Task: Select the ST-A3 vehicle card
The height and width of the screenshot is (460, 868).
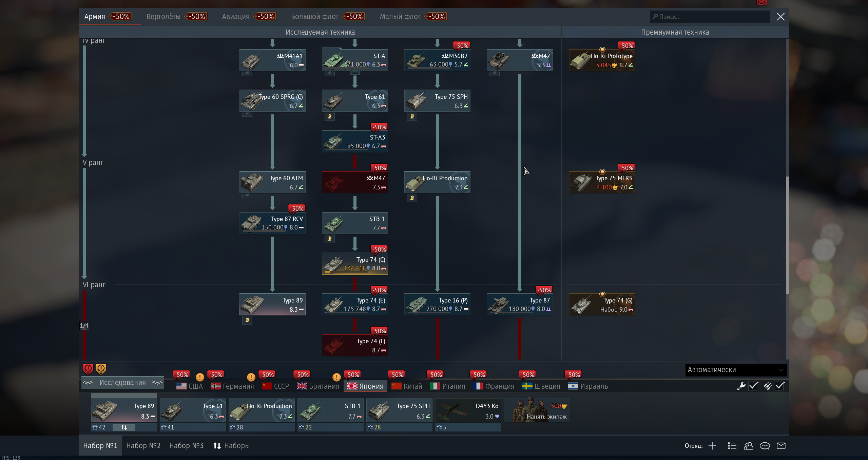Action: tap(355, 142)
